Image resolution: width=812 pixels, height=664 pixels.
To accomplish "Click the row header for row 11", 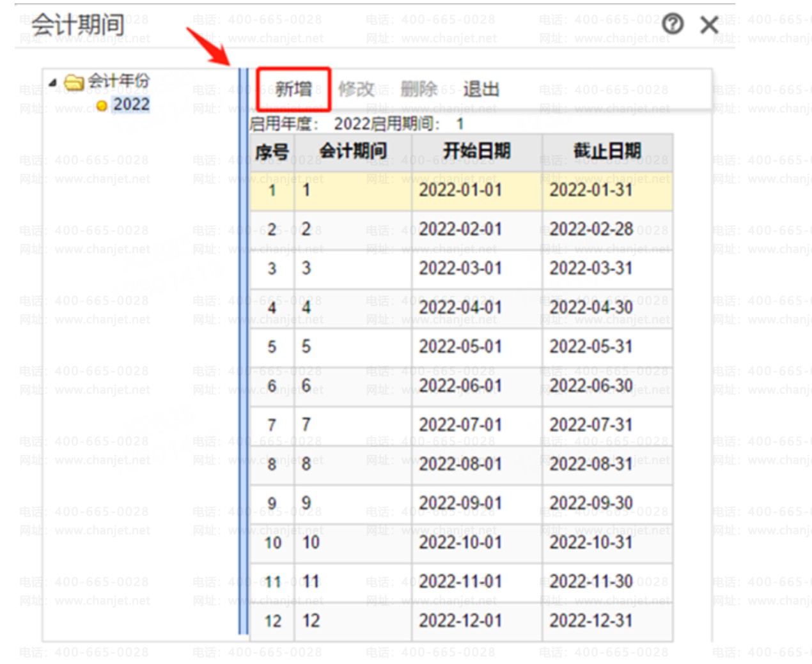I will [272, 582].
